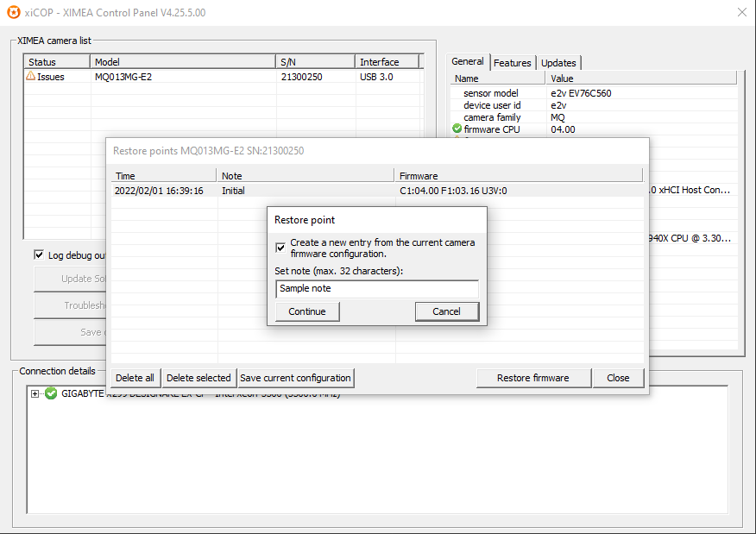The width and height of the screenshot is (756, 534).
Task: Click Save current configuration button
Action: (295, 378)
